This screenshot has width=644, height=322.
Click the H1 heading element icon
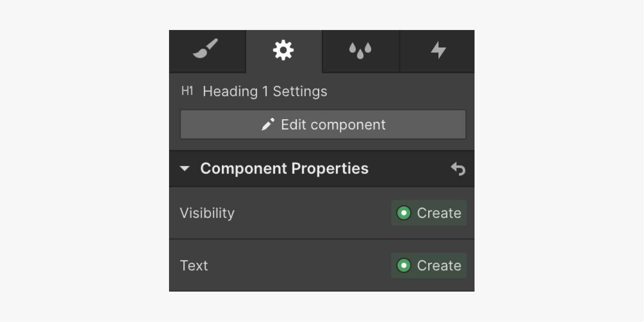point(187,91)
